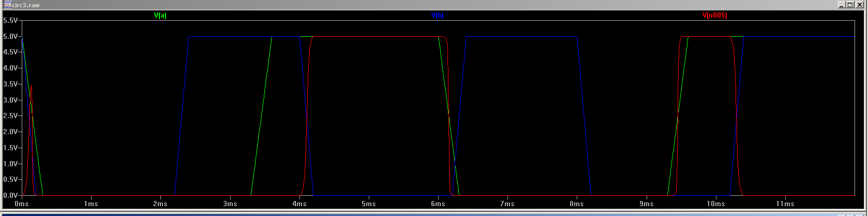Click the 9ms time axis label
This screenshot has height=216, width=868.
pyautogui.click(x=647, y=204)
